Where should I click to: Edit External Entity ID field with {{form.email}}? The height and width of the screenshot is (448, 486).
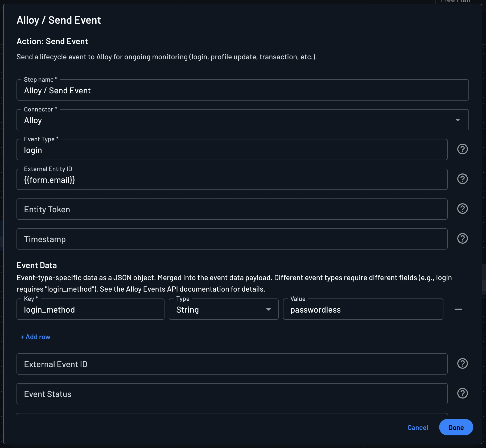(232, 179)
